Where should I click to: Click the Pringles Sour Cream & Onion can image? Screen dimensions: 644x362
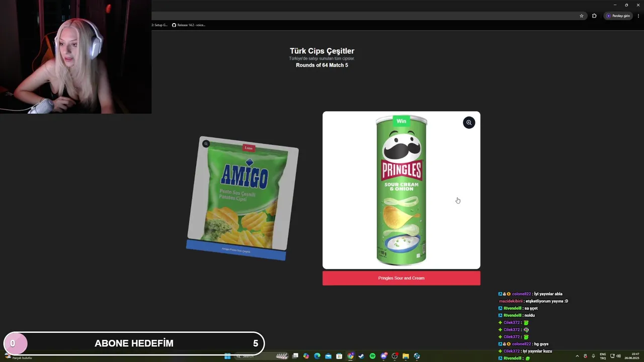pos(401,190)
